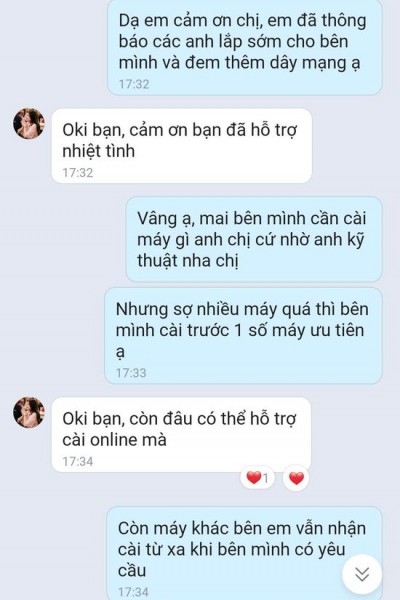Screen dimensions: 400x600
Task: Tap the empty heart react button
Action: click(x=296, y=478)
